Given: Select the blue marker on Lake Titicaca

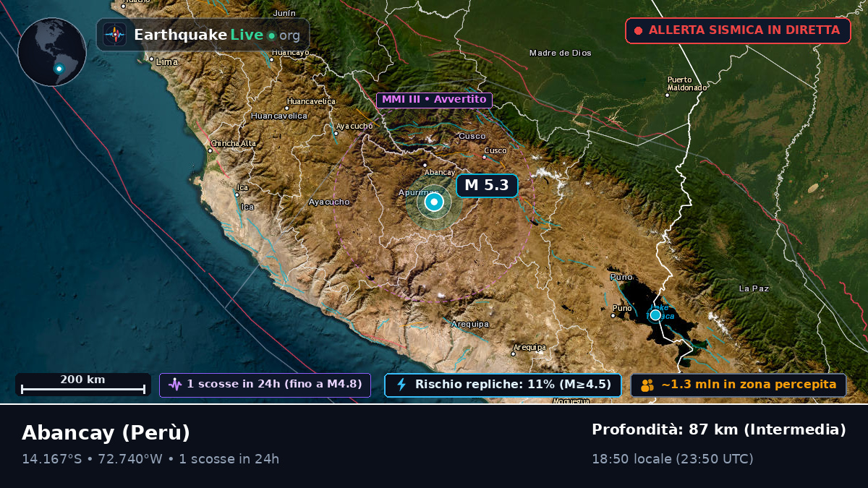Looking at the screenshot, I should click(x=655, y=314).
